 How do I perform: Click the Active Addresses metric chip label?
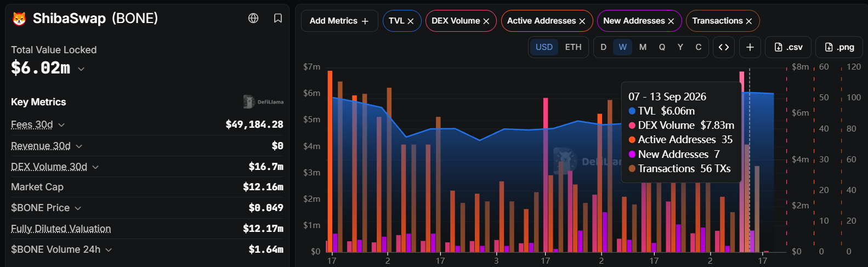pyautogui.click(x=541, y=21)
